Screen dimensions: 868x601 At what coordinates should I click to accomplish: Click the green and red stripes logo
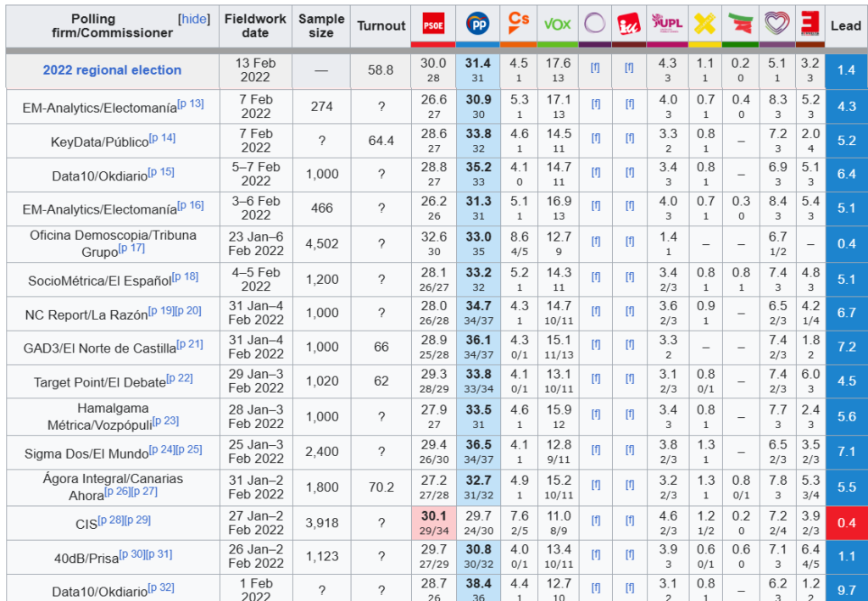740,24
